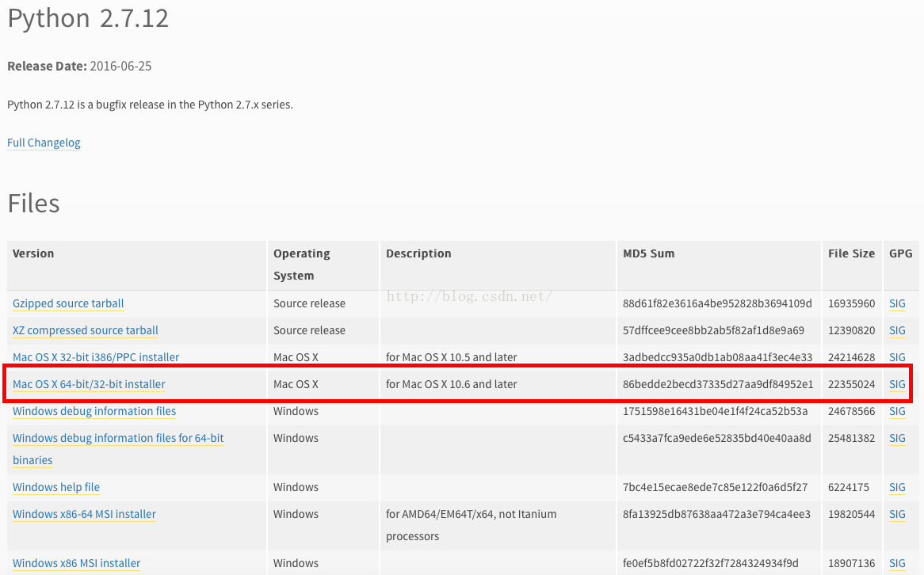Click Mac OS X cell in 64-bit/32-bit installer row
924x575 pixels.
296,384
